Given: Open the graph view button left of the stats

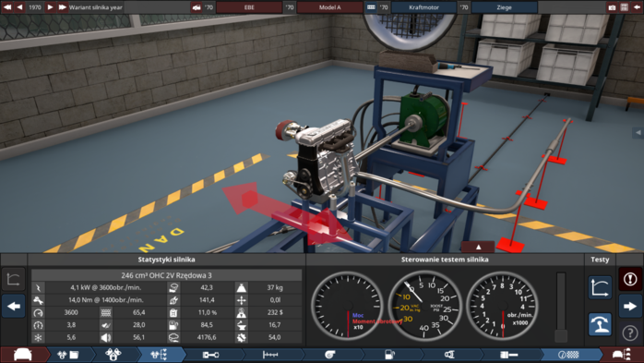Looking at the screenshot, I should tap(14, 279).
